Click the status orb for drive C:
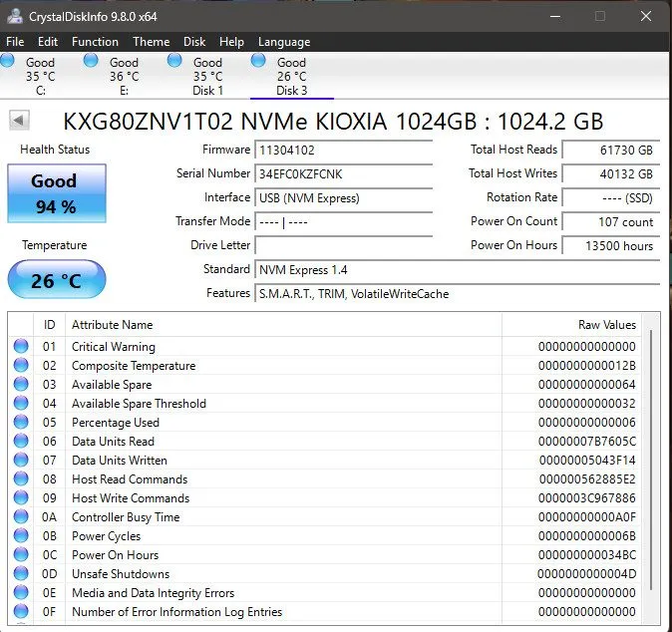Viewport: 672px width, 632px height. (x=7, y=60)
